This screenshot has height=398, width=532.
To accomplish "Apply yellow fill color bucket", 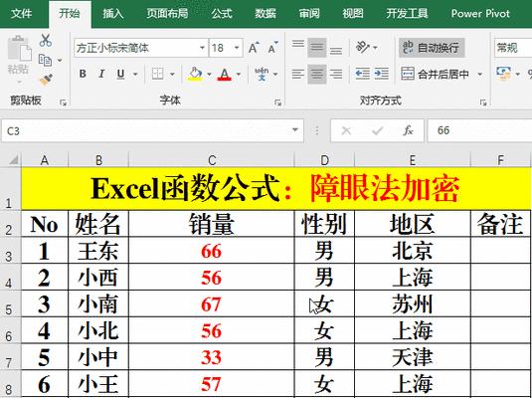I will tap(196, 74).
